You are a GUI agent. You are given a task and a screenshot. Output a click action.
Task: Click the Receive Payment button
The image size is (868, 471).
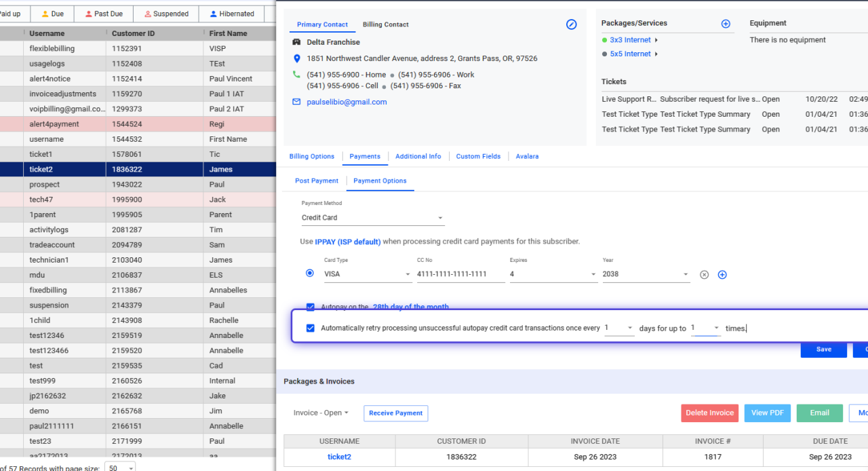pos(395,413)
